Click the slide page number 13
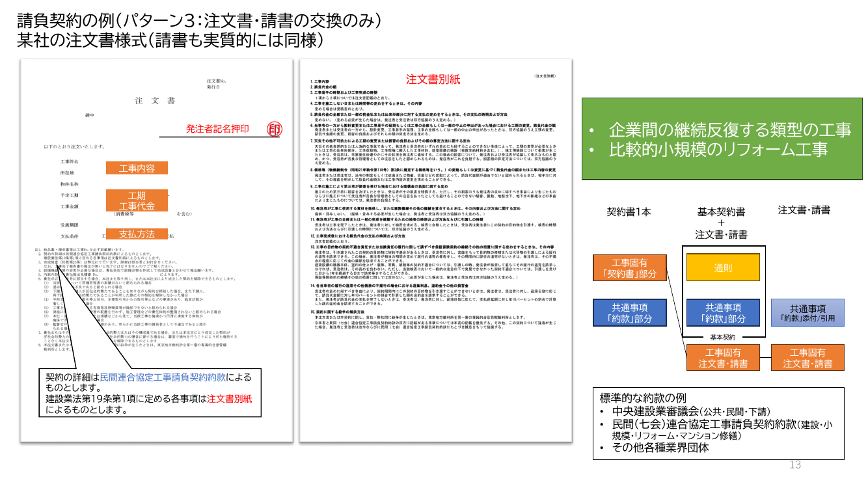This screenshot has width=868, height=488. (x=794, y=465)
